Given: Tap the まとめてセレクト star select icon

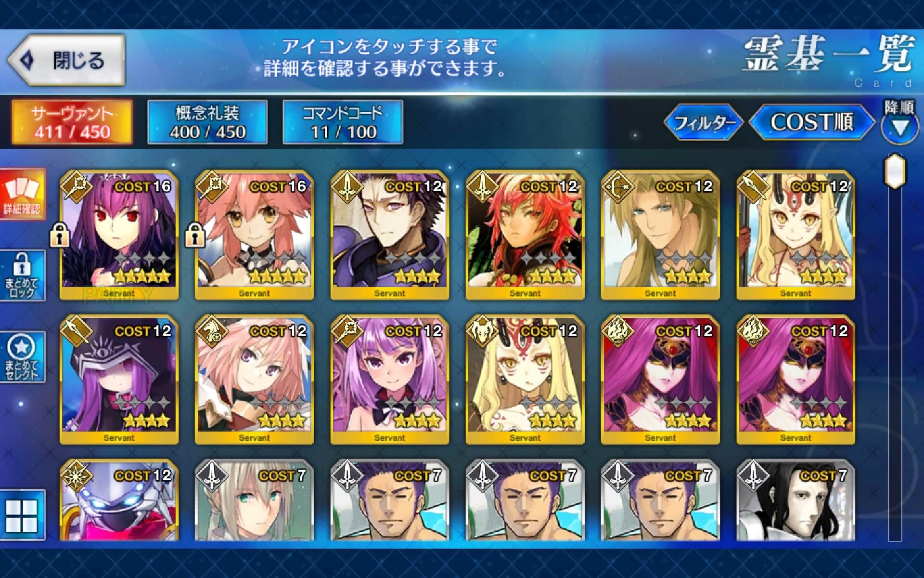Looking at the screenshot, I should 23,357.
